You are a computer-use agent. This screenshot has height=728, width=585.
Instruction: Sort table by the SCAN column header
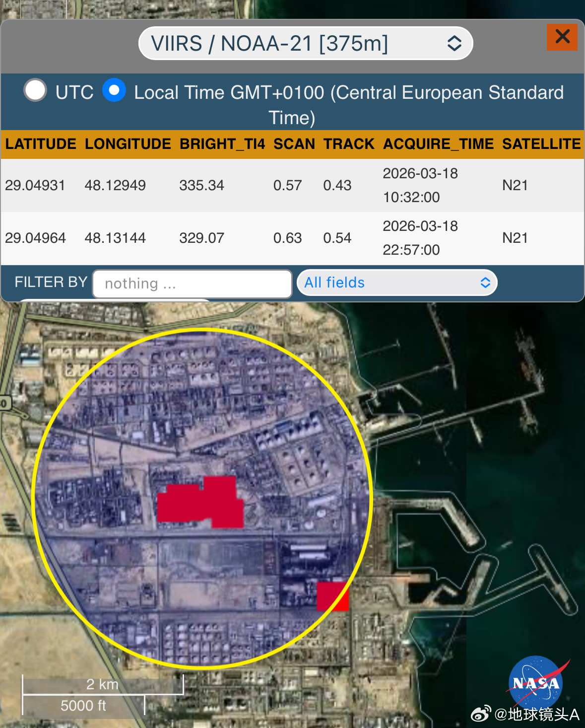click(x=294, y=144)
